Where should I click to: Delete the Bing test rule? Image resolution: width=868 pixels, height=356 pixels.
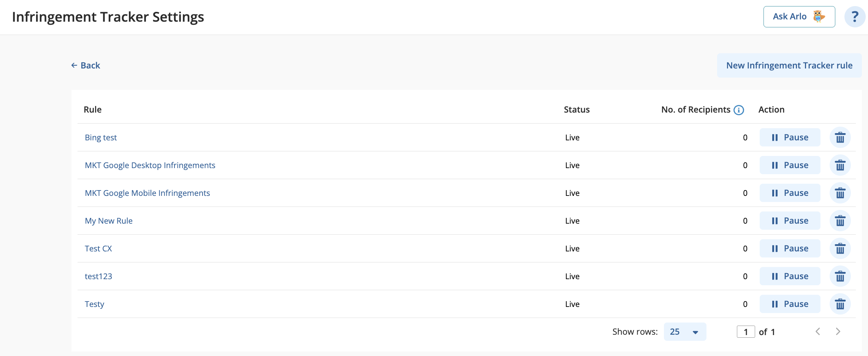click(x=840, y=137)
